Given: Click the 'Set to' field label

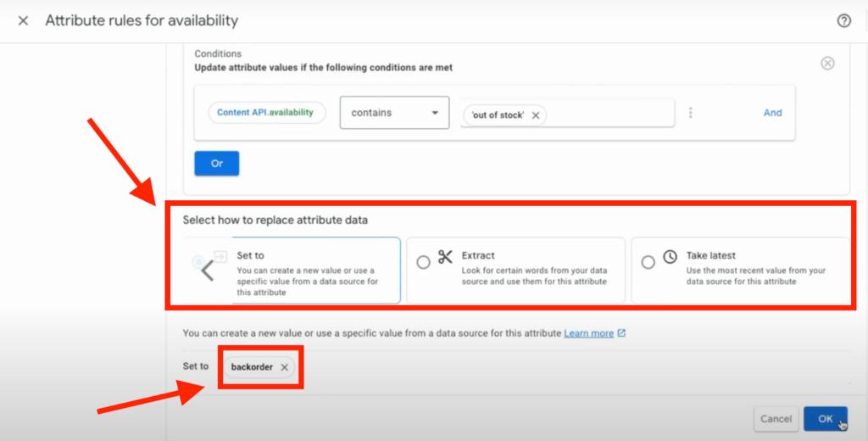Looking at the screenshot, I should point(196,366).
